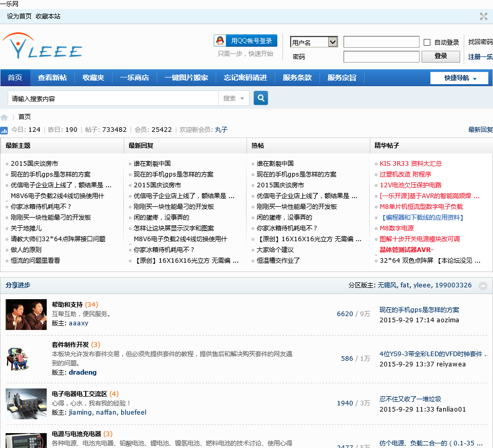Click the 请输入搜索内容 search box

pos(113,99)
